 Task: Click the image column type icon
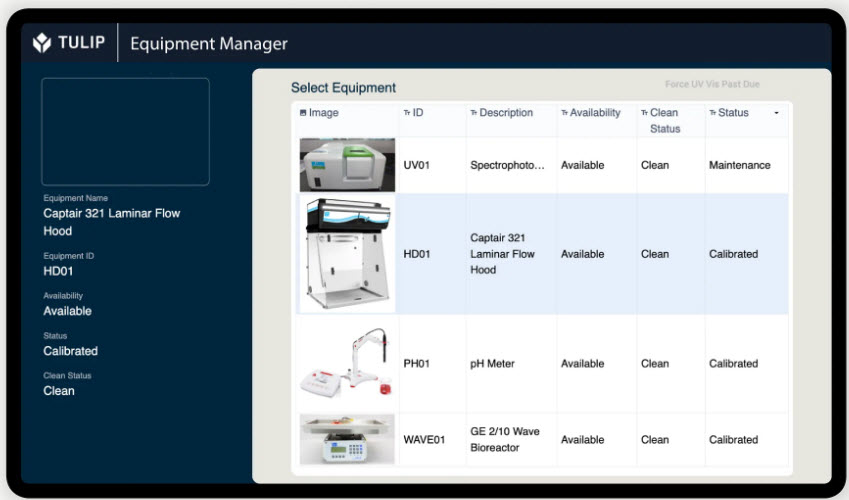coord(303,113)
